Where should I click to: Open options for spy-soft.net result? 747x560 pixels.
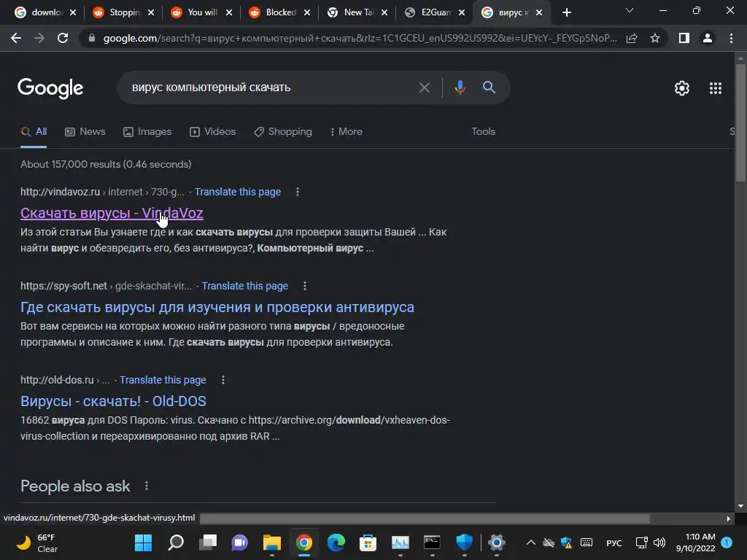(x=305, y=286)
